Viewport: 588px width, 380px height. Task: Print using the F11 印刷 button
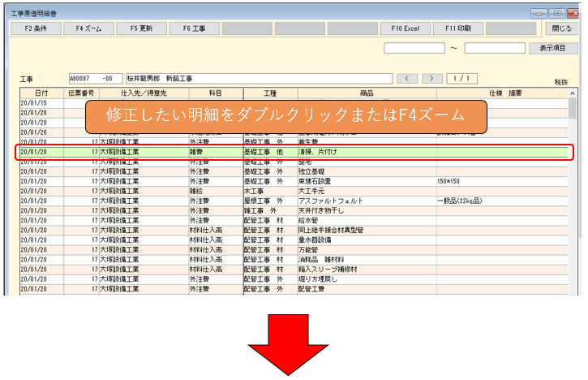point(458,28)
